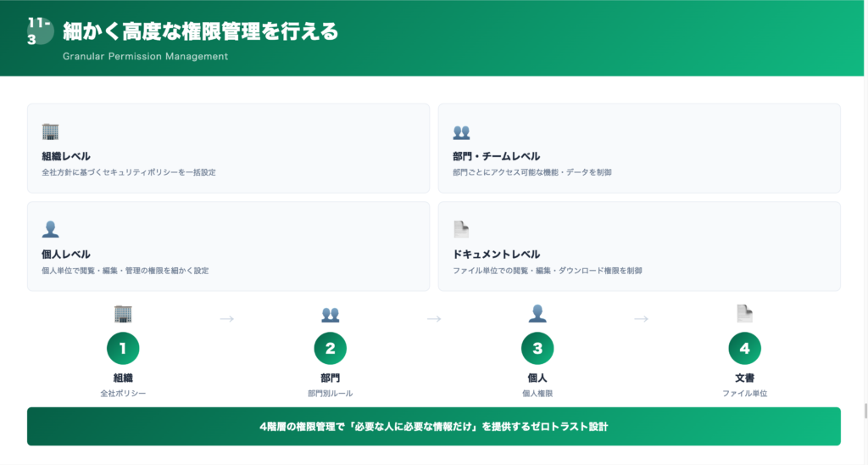This screenshot has width=868, height=465.
Task: Click the text ファイル単位での閲覧・編集・ダウンロード権限を制御
Action: 548,271
